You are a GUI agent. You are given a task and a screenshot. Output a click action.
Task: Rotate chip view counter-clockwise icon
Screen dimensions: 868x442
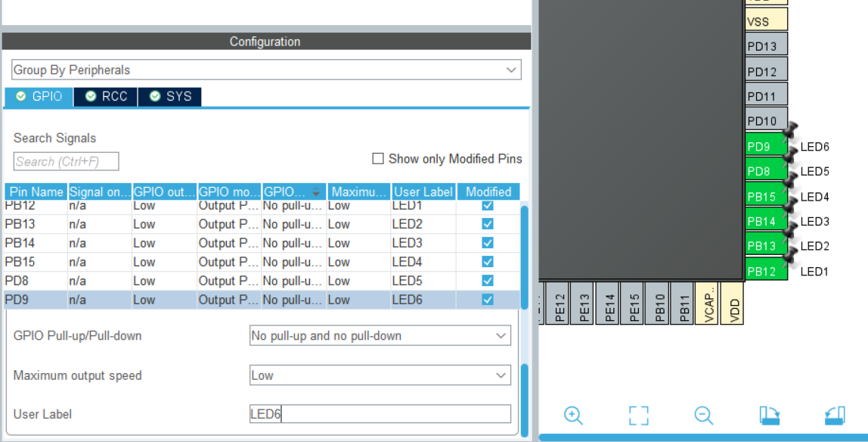point(835,416)
